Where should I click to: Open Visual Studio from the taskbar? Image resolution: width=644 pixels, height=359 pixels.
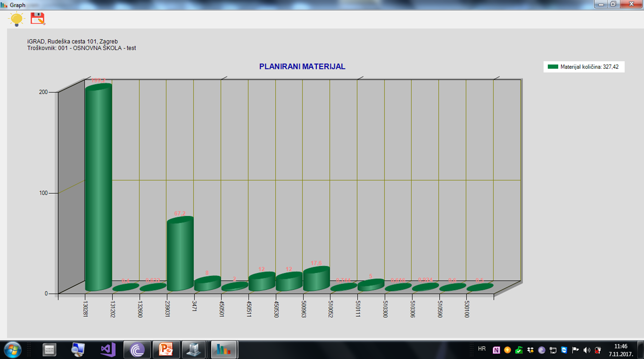pos(108,350)
